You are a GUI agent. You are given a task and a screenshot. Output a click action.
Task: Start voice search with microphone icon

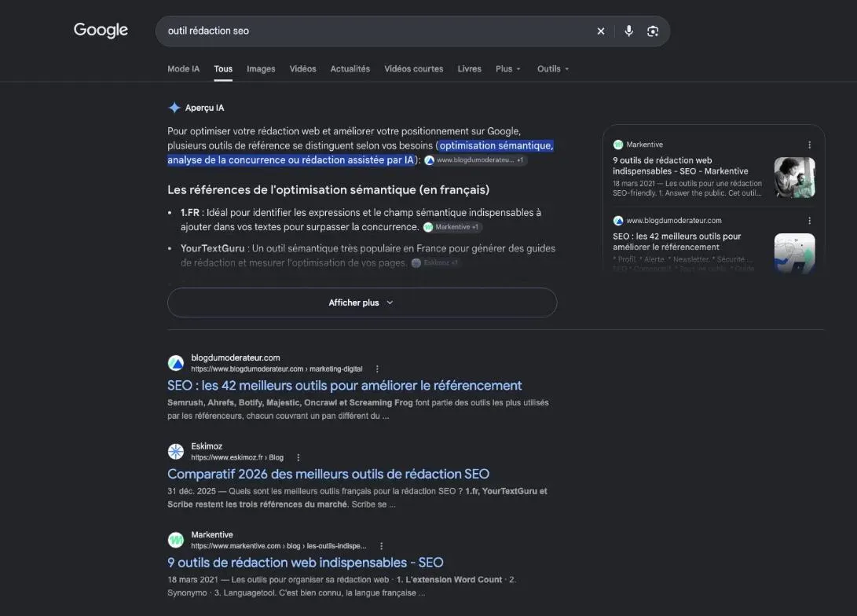click(628, 31)
